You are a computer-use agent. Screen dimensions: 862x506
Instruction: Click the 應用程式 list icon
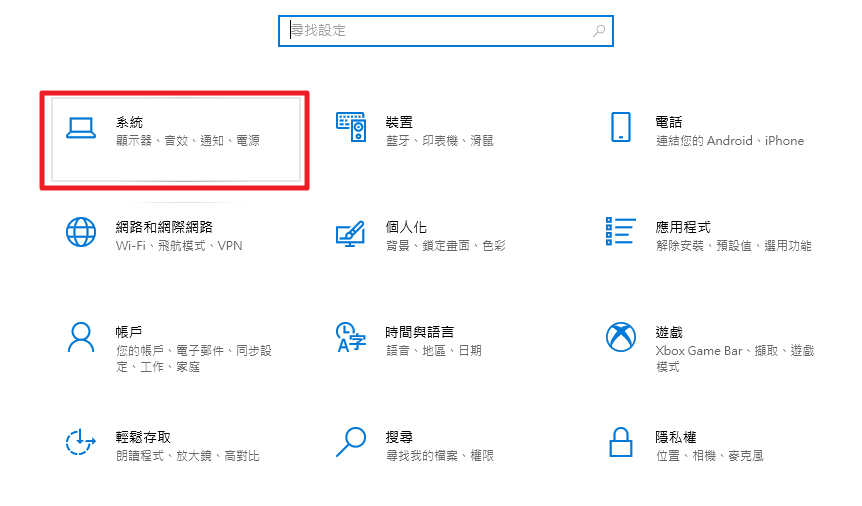(x=621, y=231)
